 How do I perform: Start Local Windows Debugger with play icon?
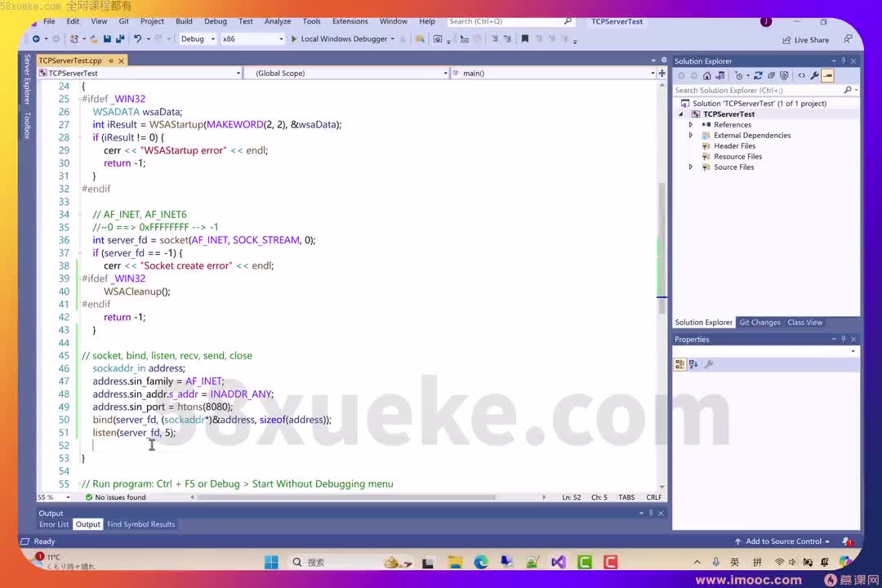coord(294,39)
